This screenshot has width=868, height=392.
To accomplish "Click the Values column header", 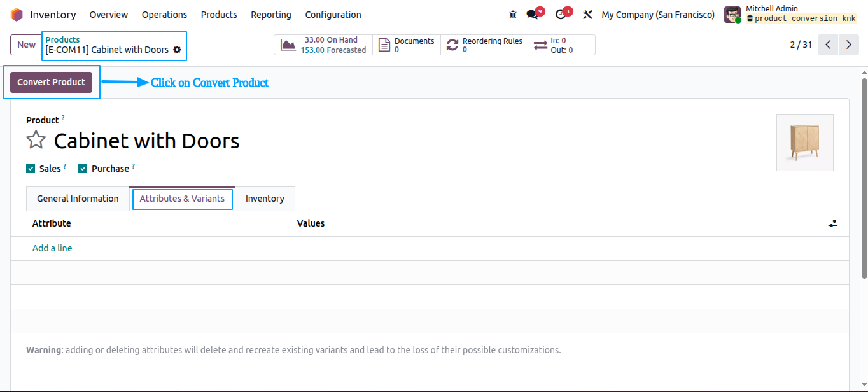I will [311, 223].
